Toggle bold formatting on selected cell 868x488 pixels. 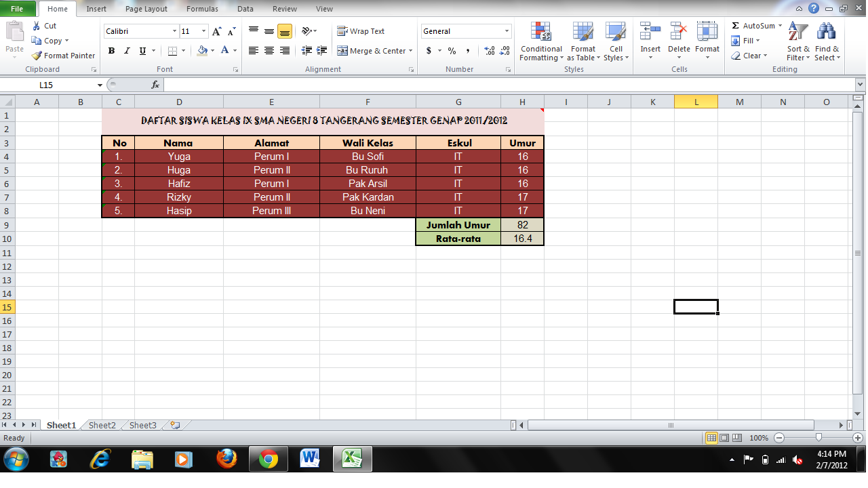pyautogui.click(x=111, y=52)
